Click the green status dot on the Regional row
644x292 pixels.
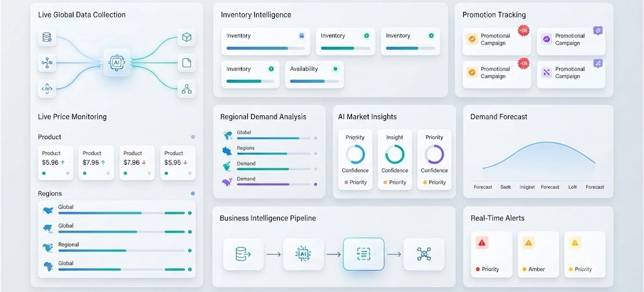click(190, 250)
